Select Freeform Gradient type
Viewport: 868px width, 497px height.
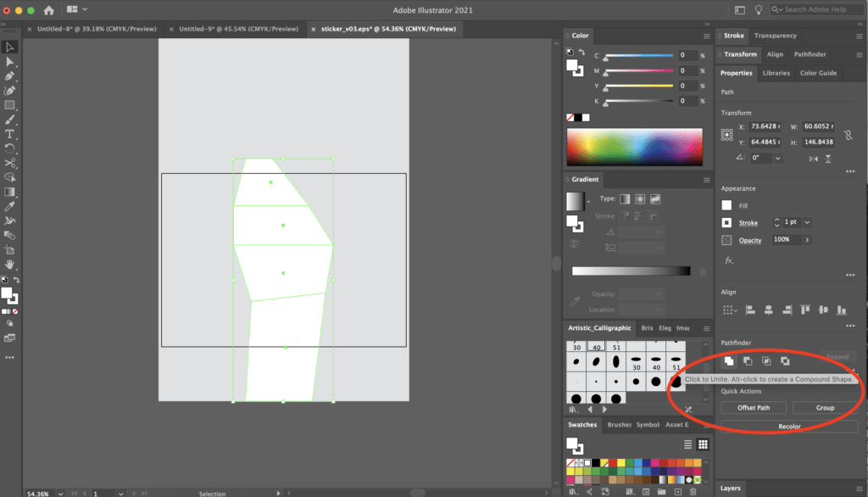pyautogui.click(x=655, y=199)
